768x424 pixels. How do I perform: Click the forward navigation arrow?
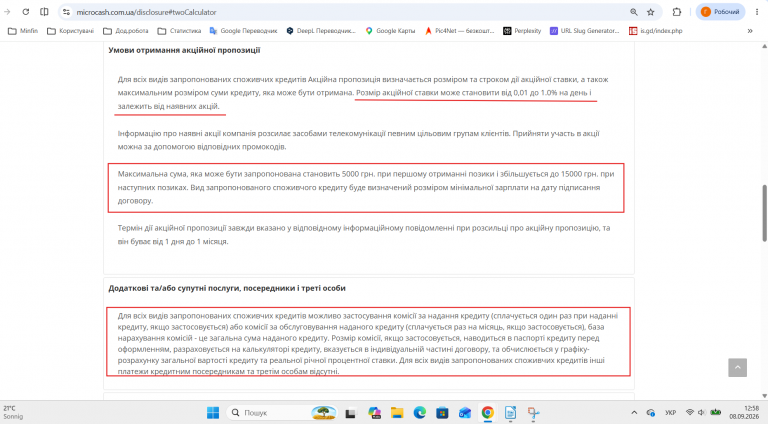tap(7, 12)
